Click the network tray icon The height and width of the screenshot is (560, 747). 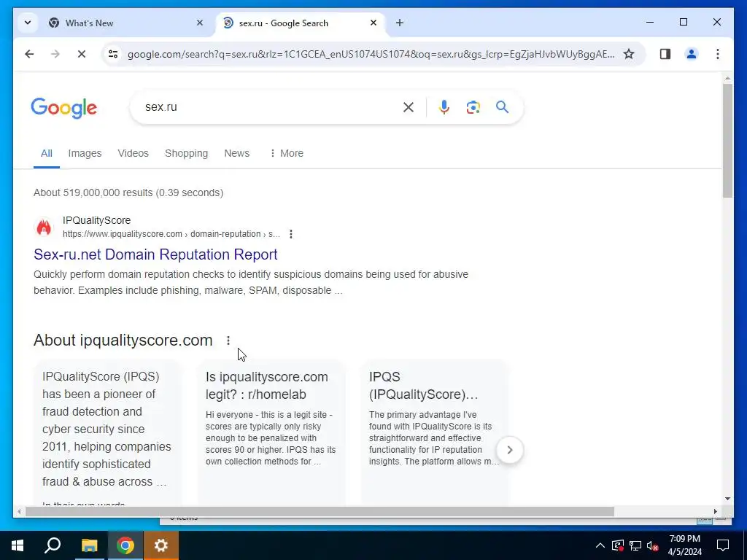[x=635, y=545]
